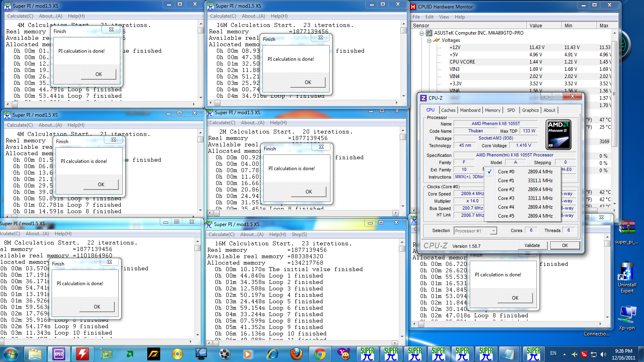This screenshot has height=362, width=644.
Task: Open Edit menu in HWMonitor
Action: (429, 17)
